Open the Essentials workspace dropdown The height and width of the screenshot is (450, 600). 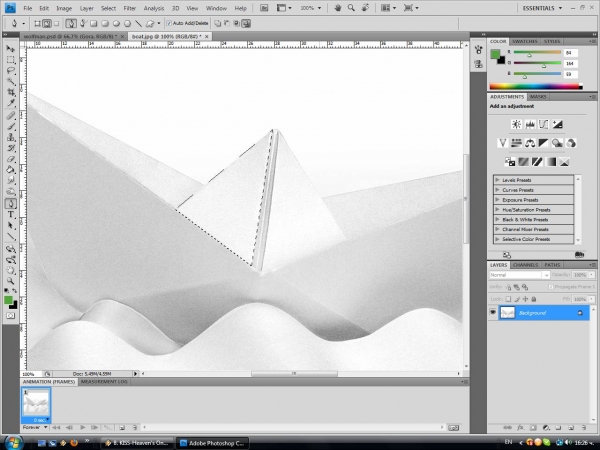(x=542, y=8)
